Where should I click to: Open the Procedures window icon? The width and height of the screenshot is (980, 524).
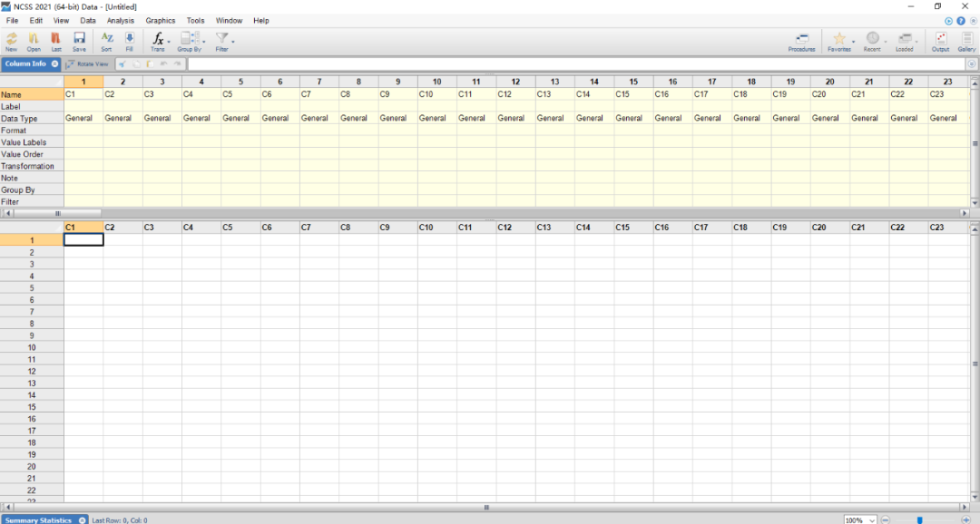801,39
